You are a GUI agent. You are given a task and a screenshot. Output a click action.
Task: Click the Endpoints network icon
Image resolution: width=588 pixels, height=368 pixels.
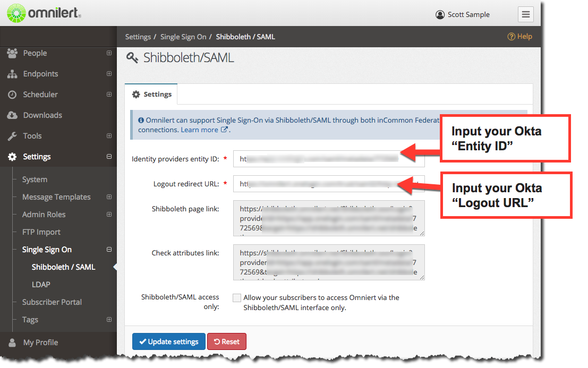12,74
